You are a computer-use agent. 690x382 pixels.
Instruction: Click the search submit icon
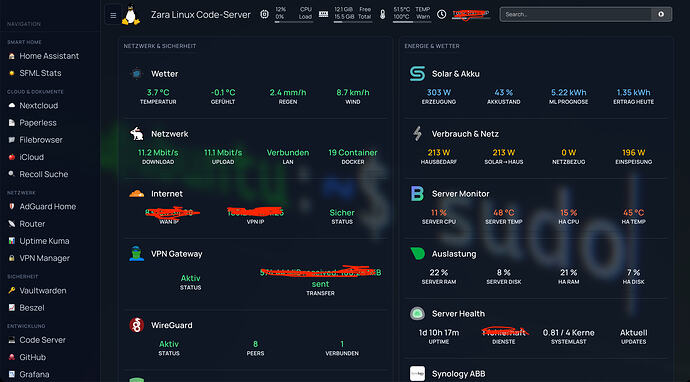point(661,14)
